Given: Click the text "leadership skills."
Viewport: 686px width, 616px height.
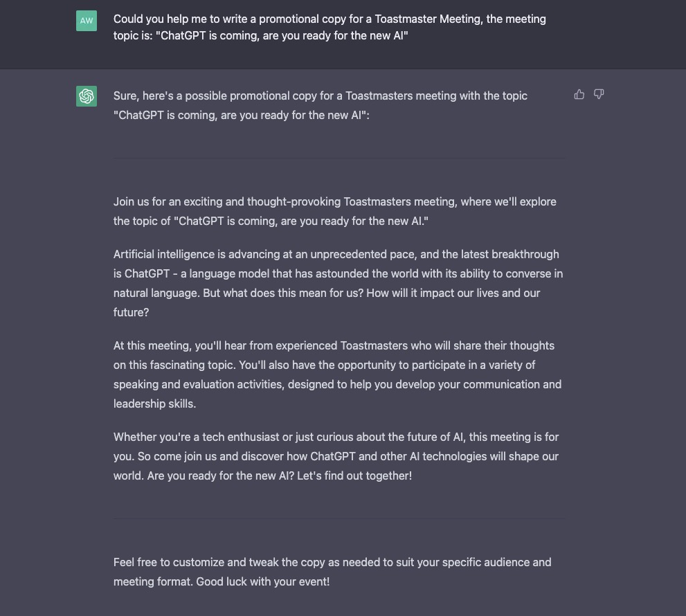Looking at the screenshot, I should point(154,404).
